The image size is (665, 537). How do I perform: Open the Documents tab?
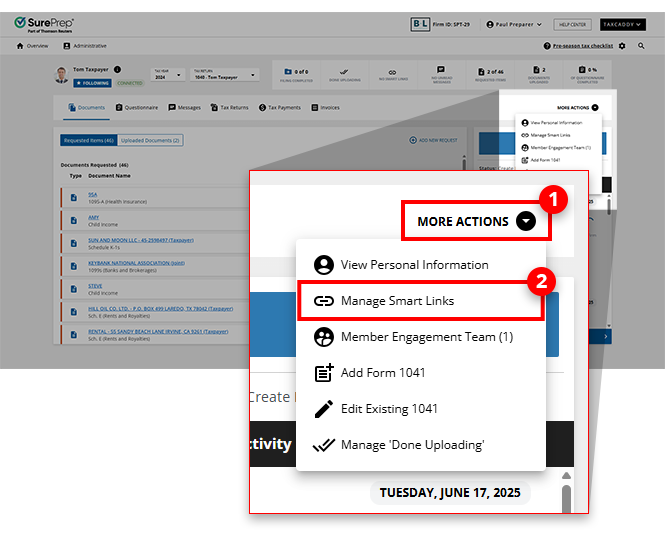tap(87, 108)
